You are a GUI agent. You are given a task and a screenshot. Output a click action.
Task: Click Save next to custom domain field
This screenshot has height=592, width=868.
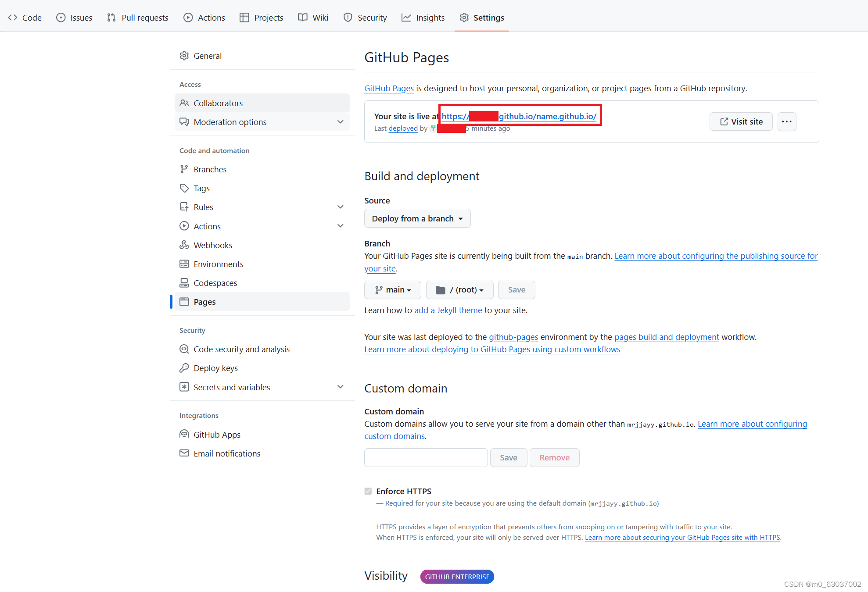(x=509, y=457)
